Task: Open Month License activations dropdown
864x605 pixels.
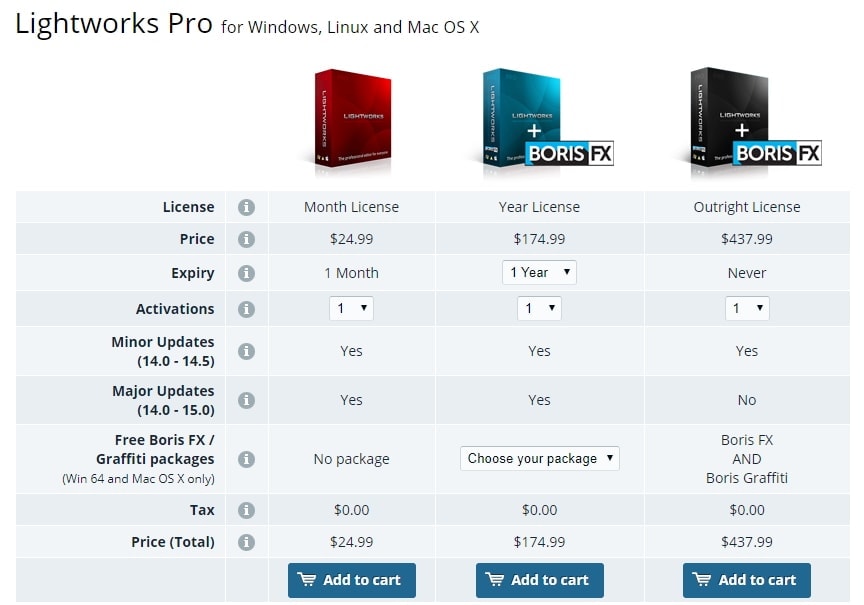Action: (x=352, y=308)
